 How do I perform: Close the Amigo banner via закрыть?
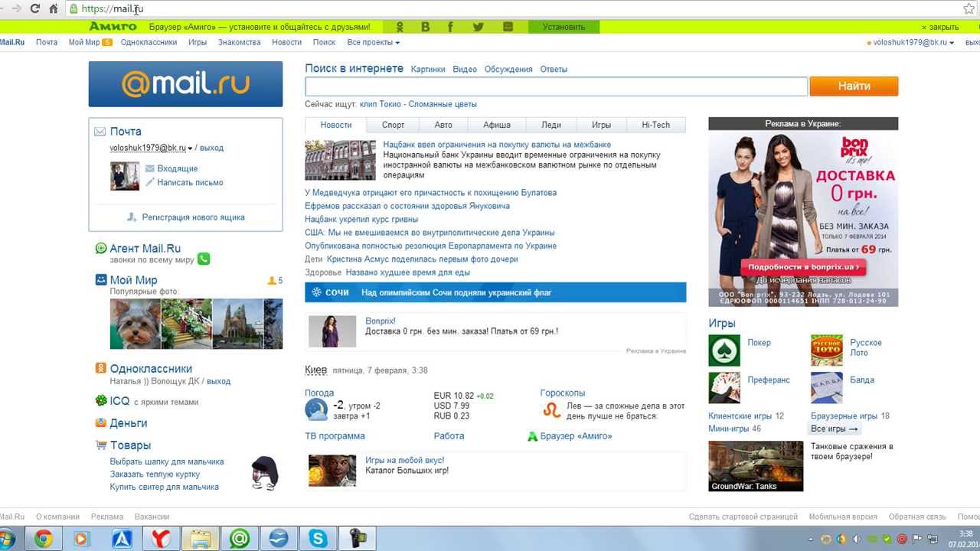point(940,27)
